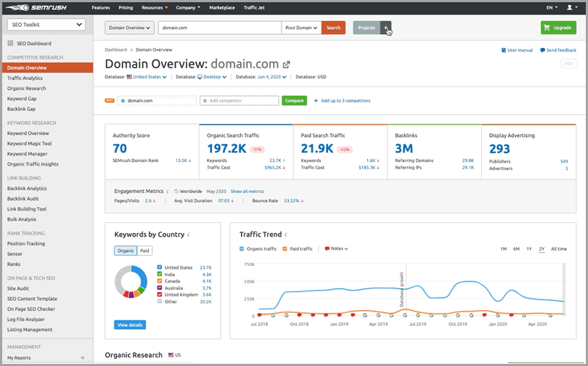The width and height of the screenshot is (588, 366).
Task: Click the United States flag icon
Action: click(x=129, y=77)
